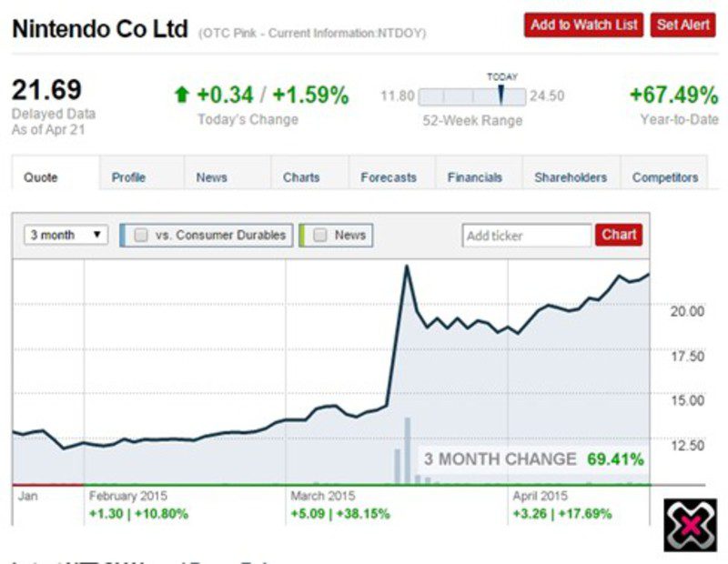This screenshot has width=728, height=564.
Task: Toggle the News checkbox on chart
Action: pos(319,235)
